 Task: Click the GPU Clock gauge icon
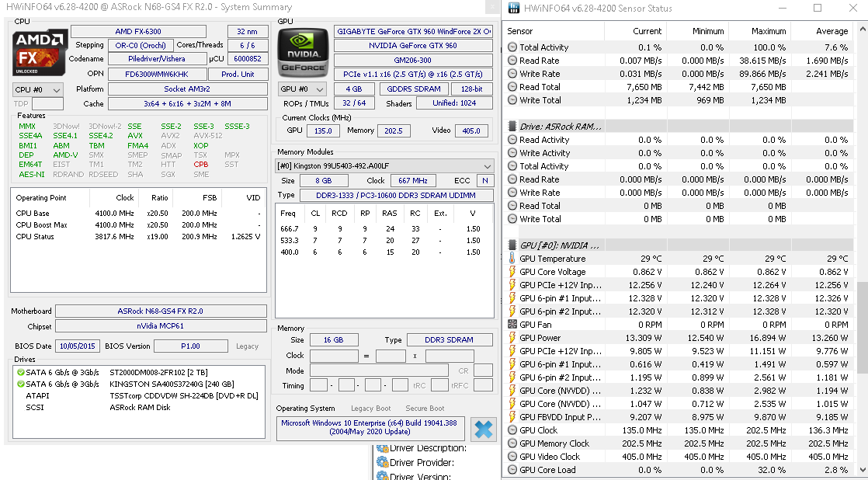click(x=512, y=430)
